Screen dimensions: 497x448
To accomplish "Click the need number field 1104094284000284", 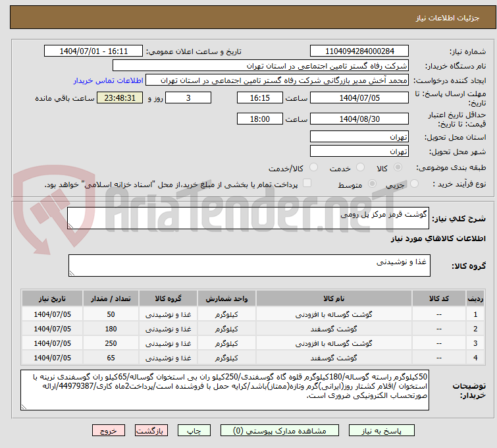I will point(359,51).
